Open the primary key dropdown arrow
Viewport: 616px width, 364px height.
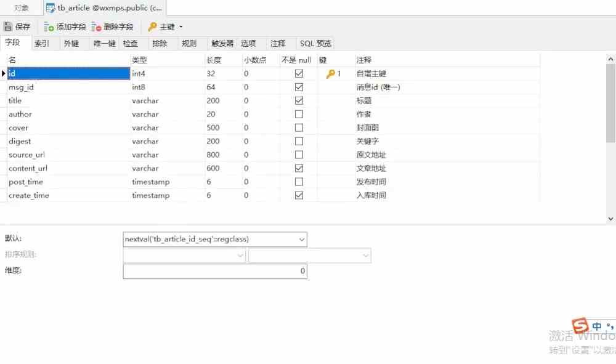pos(181,26)
